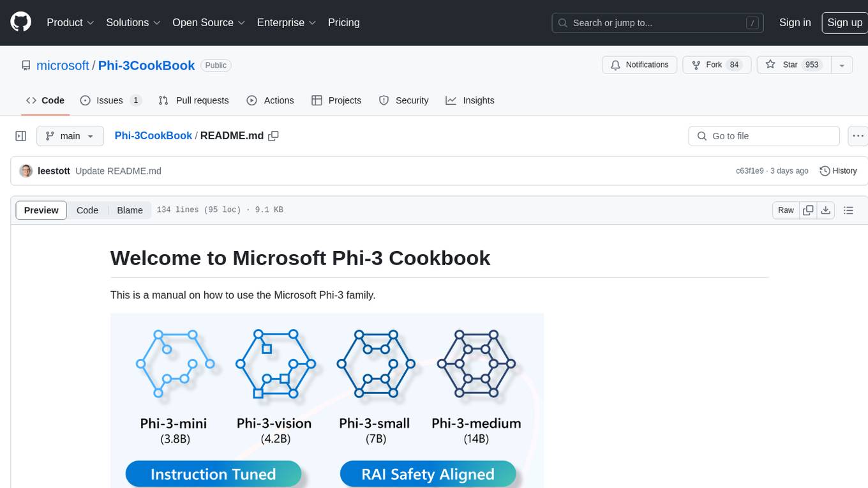Click the Issues count badge 1
Viewport: 868px width, 488px height.
tap(135, 100)
